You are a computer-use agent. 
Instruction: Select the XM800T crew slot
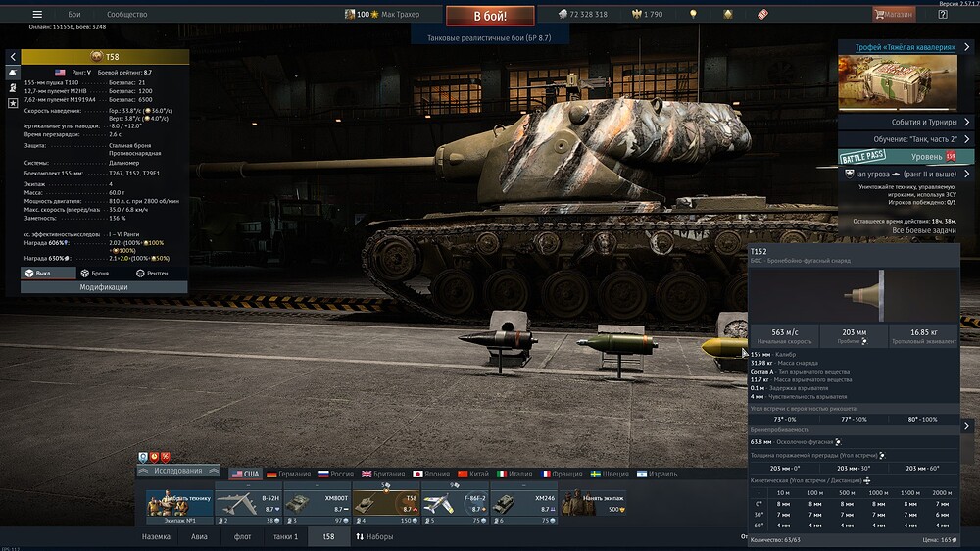pos(317,504)
